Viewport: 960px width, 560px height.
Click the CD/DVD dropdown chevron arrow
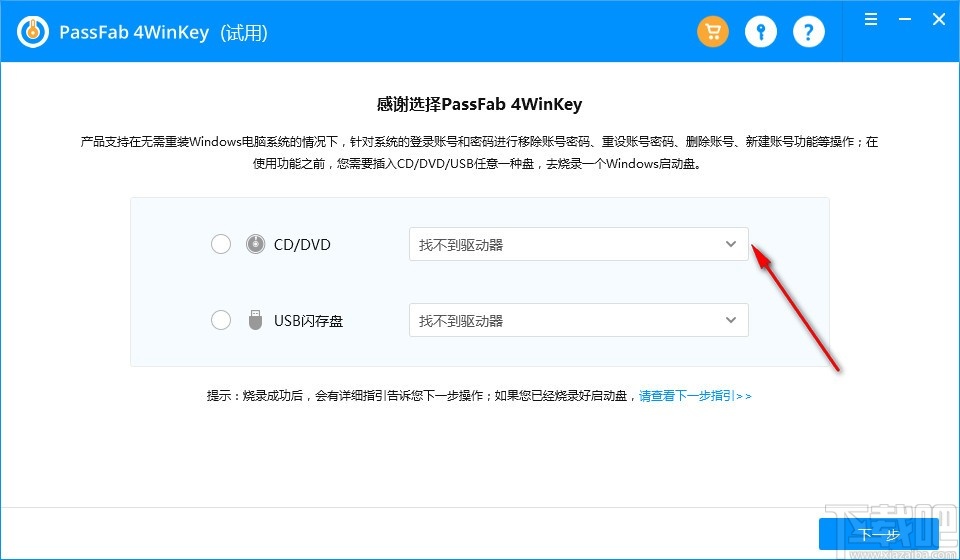click(730, 244)
